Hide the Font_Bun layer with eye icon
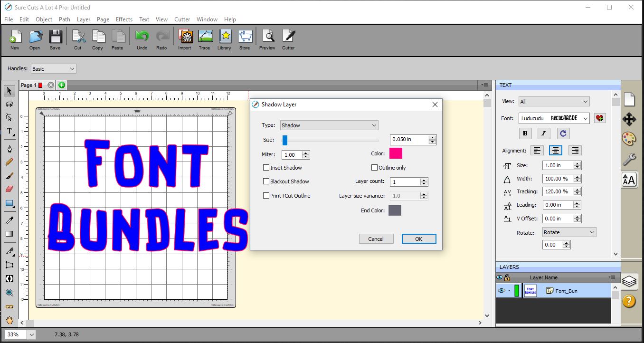 (501, 291)
